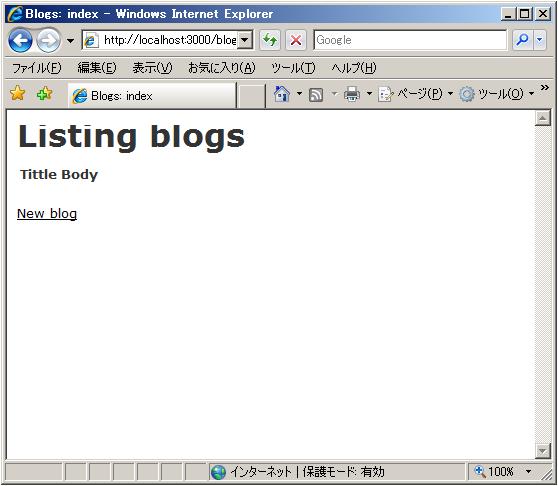Image resolution: width=558 pixels, height=486 pixels.
Task: Open the recent pages dropdown arrow
Action: click(x=70, y=41)
